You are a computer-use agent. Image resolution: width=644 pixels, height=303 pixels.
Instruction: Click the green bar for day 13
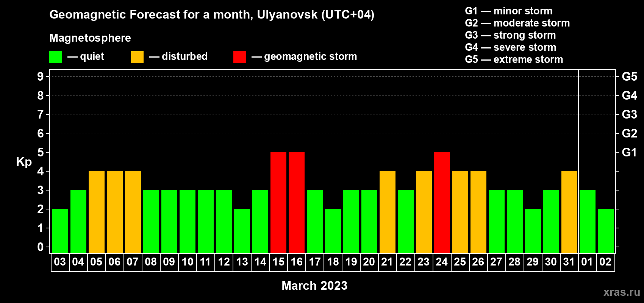point(242,231)
